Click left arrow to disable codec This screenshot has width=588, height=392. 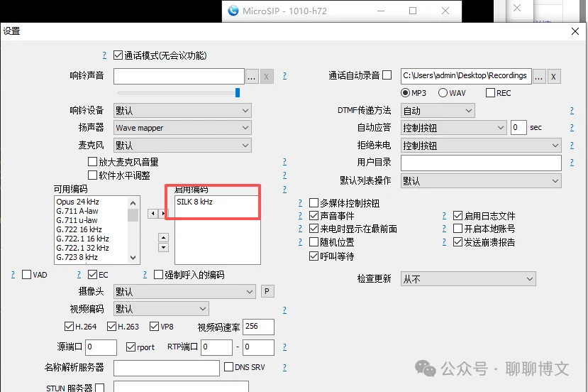point(152,214)
